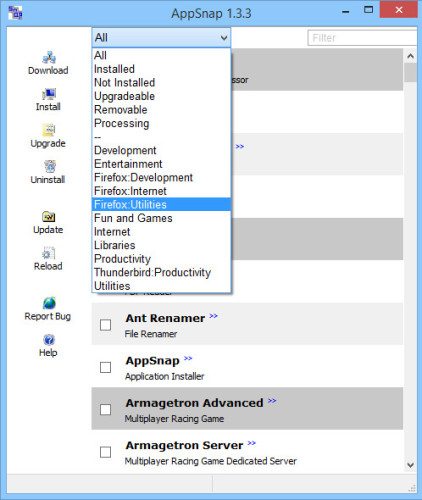This screenshot has width=422, height=500.
Task: Collapse the category dropdown showing All
Action: [161, 38]
